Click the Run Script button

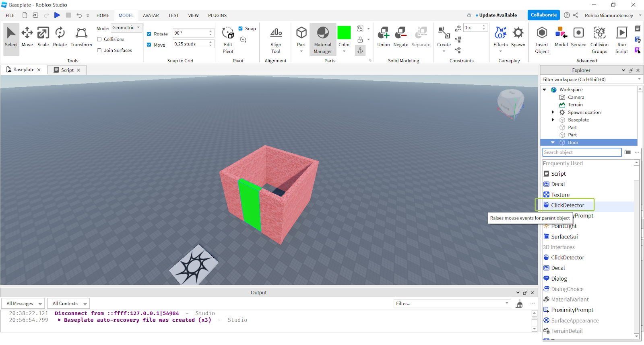(622, 39)
